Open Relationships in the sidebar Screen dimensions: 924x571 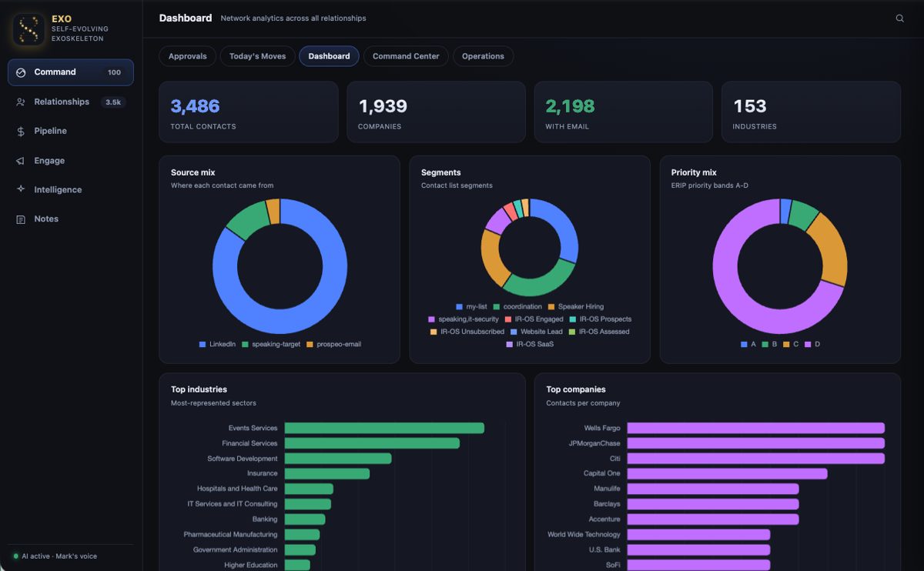71,102
